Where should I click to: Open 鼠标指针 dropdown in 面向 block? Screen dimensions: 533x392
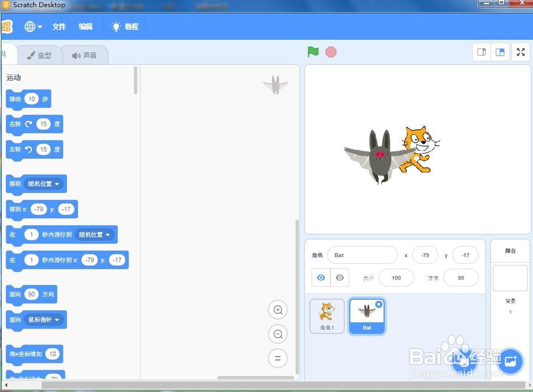coord(43,320)
